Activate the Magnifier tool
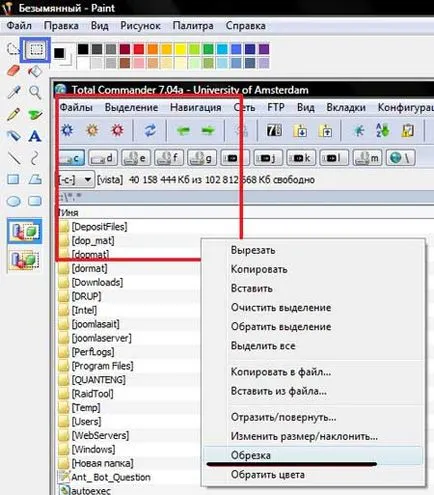434x495 pixels. click(x=35, y=92)
